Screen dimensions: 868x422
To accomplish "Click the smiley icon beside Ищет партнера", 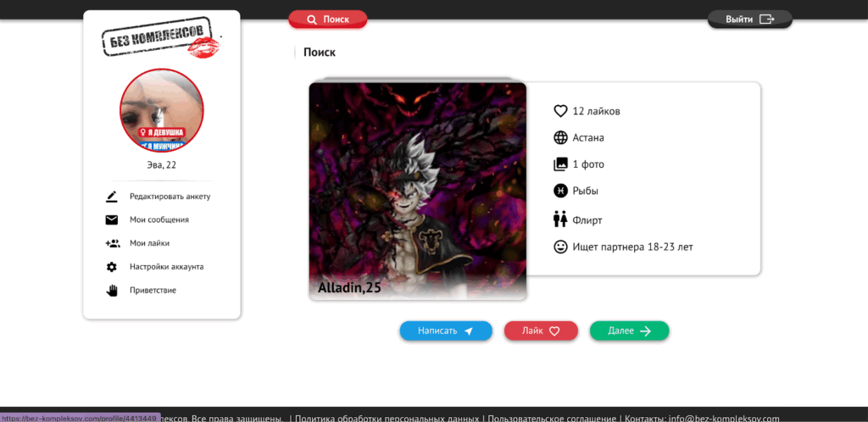I will point(559,247).
